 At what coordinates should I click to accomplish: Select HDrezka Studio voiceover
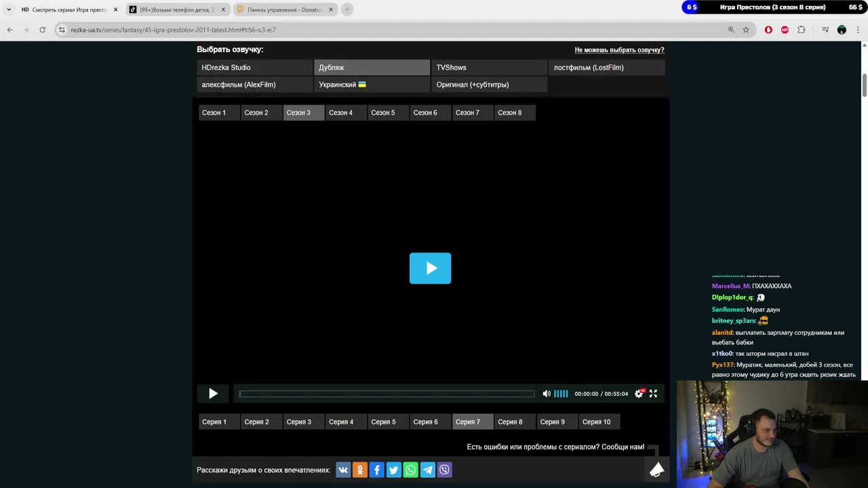tap(254, 68)
